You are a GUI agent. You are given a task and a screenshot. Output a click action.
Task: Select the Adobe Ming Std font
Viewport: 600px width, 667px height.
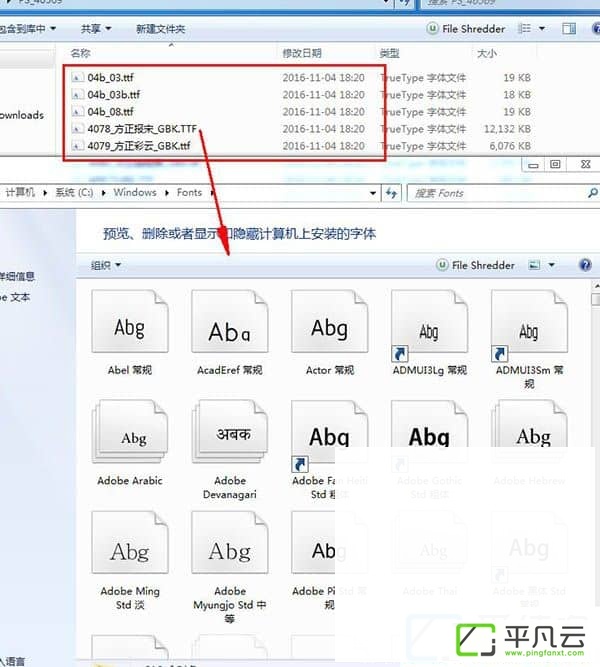click(130, 561)
